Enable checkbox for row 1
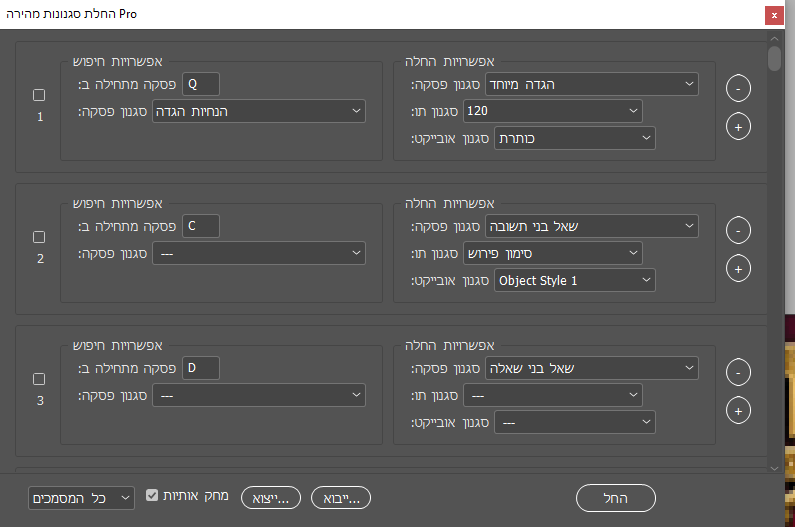This screenshot has width=795, height=527. [x=40, y=95]
